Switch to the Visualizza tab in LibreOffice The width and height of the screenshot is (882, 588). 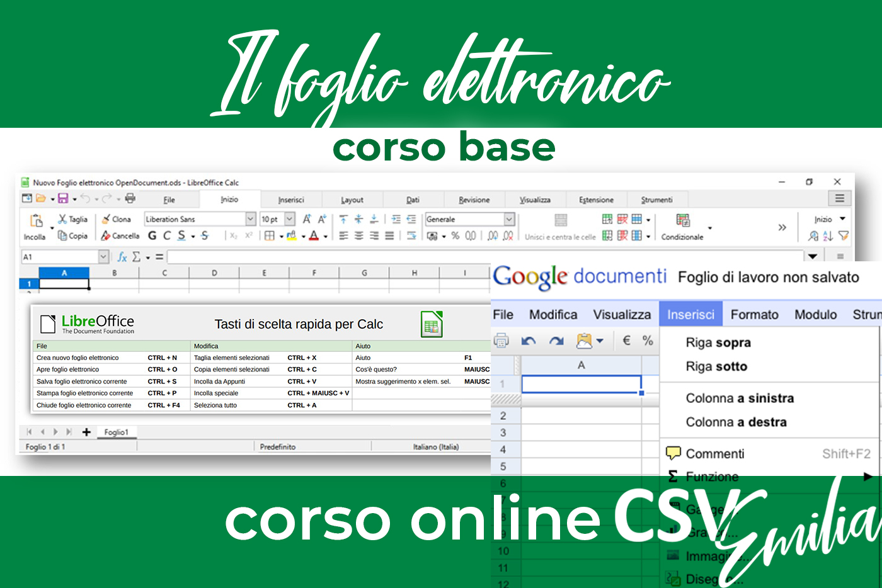(x=535, y=200)
